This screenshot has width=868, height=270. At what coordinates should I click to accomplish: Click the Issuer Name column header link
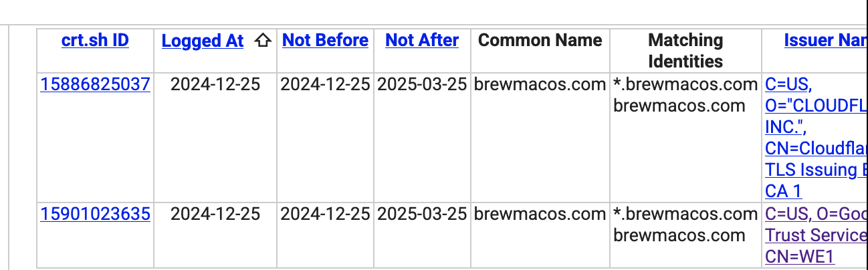tap(825, 41)
